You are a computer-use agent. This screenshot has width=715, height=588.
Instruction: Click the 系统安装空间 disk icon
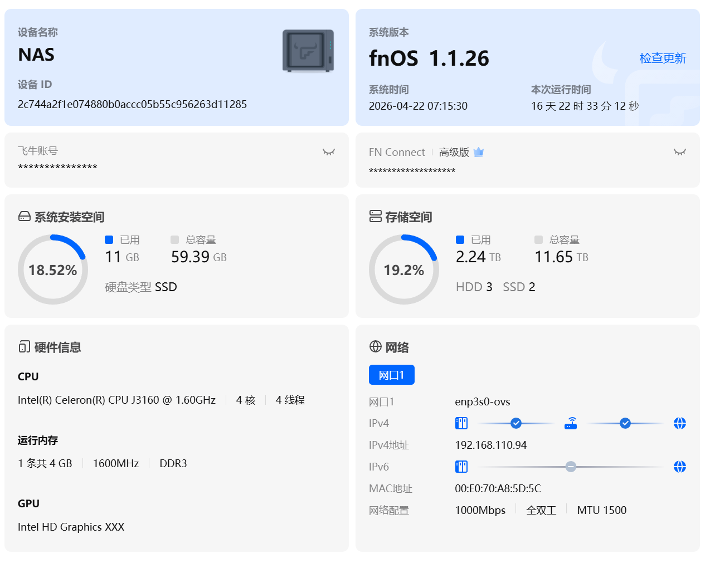[x=25, y=216]
